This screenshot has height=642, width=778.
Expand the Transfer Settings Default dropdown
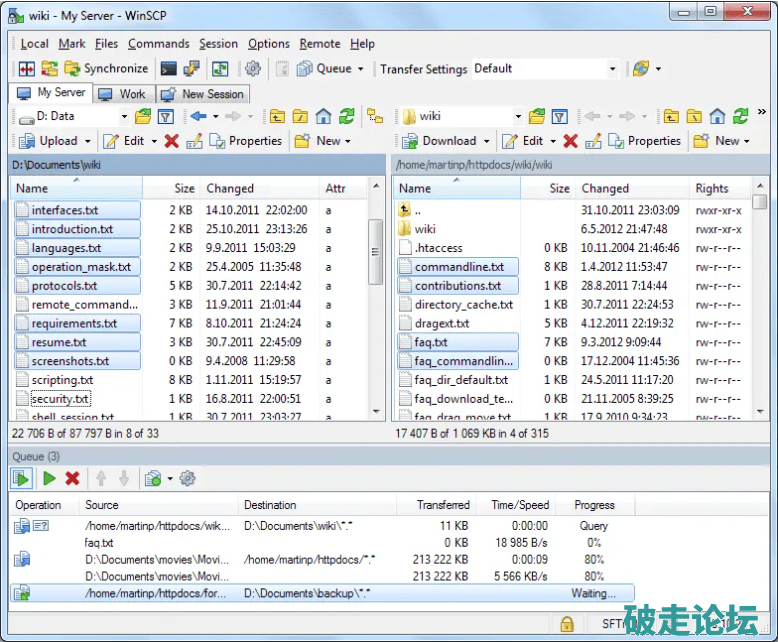(x=612, y=69)
